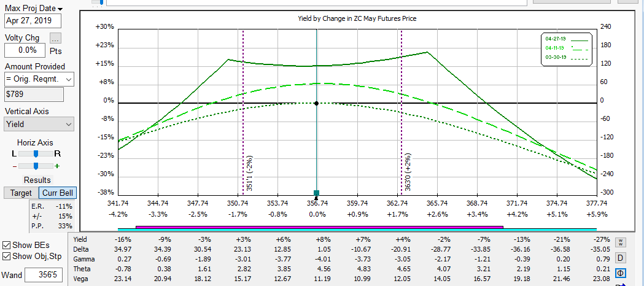Click the $789 amount field
The image size is (644, 286).
(34, 95)
